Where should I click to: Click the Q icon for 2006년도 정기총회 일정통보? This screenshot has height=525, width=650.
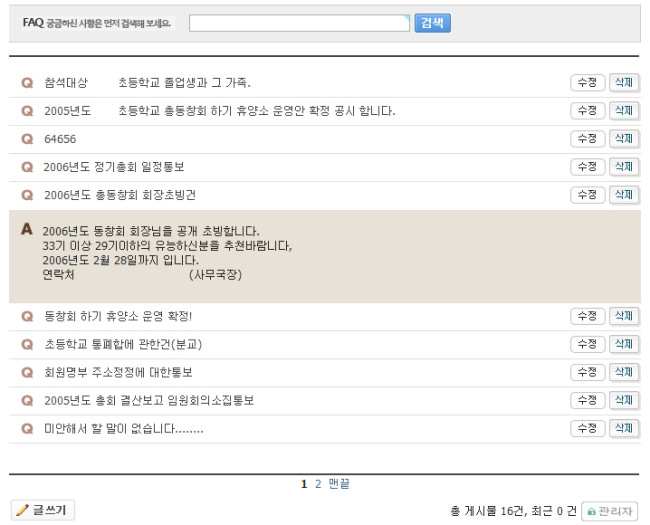(27, 167)
